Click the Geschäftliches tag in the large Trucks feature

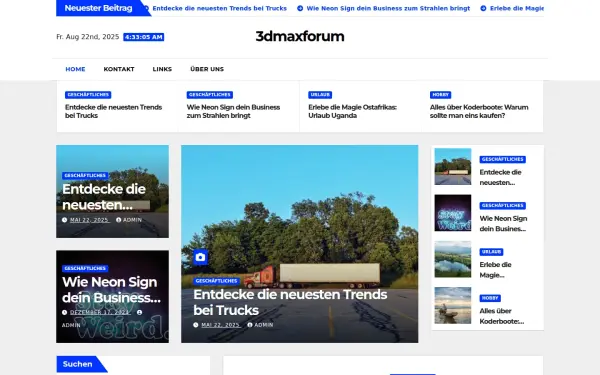[217, 281]
